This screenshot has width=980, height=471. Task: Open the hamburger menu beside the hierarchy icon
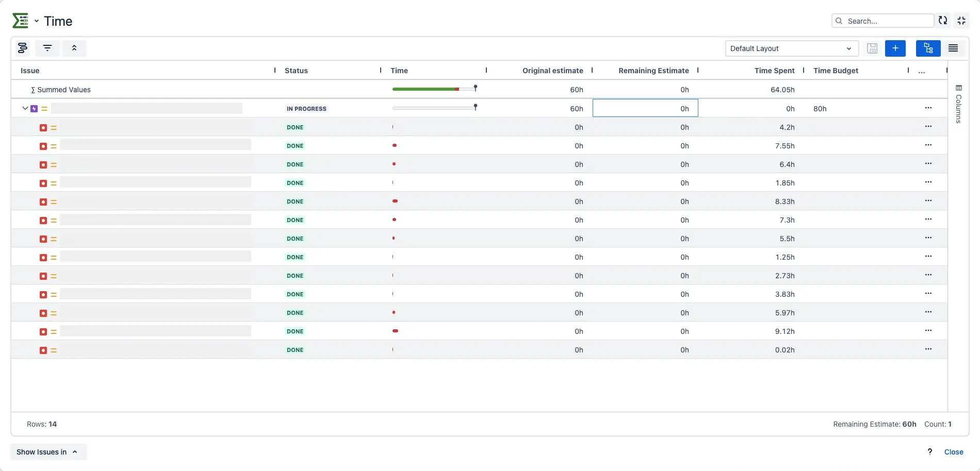[953, 48]
